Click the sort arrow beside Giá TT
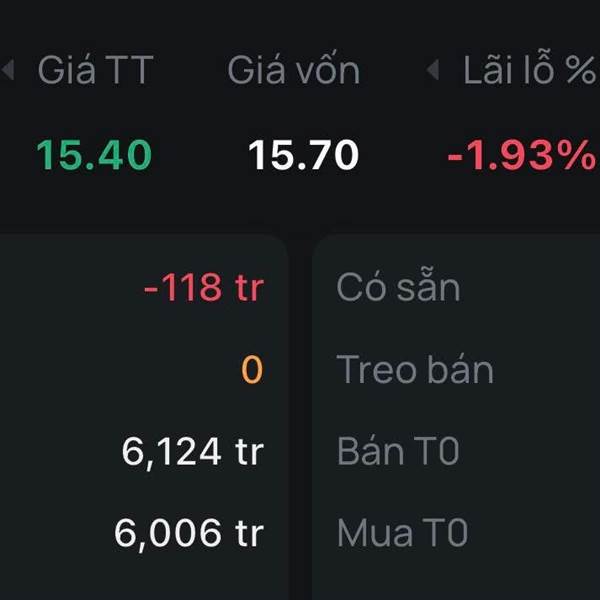The width and height of the screenshot is (600, 600). tap(9, 71)
